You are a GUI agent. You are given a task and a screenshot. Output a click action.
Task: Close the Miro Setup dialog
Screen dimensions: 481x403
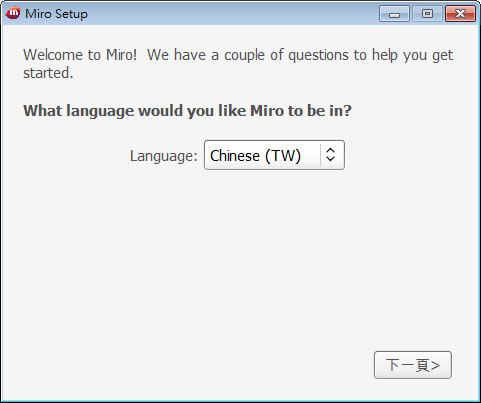460,14
